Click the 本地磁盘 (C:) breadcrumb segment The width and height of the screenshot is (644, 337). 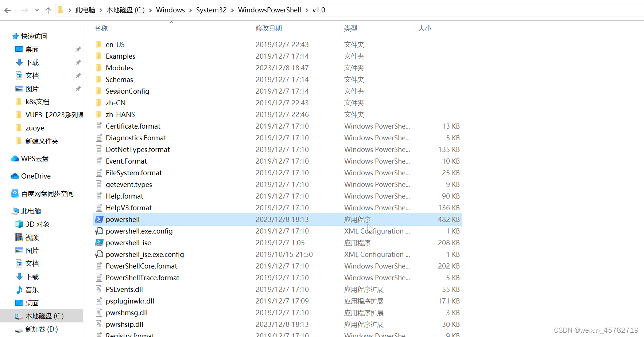pos(125,10)
